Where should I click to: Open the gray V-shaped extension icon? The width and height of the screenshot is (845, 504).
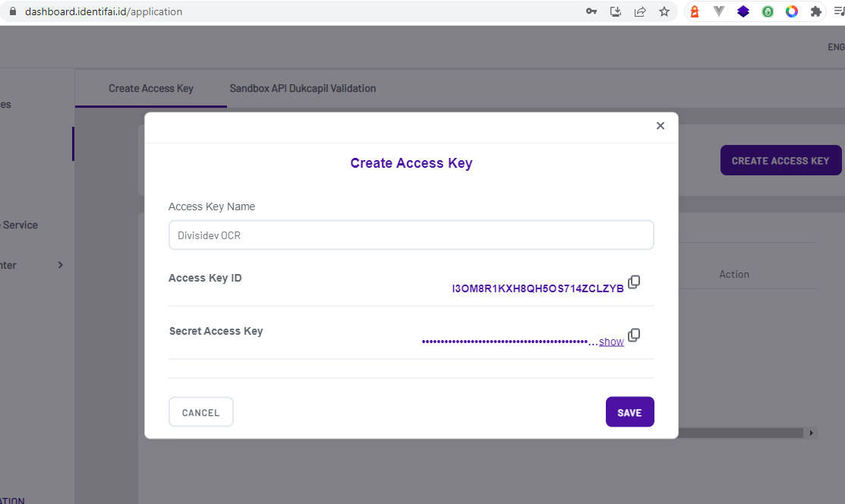coord(718,11)
